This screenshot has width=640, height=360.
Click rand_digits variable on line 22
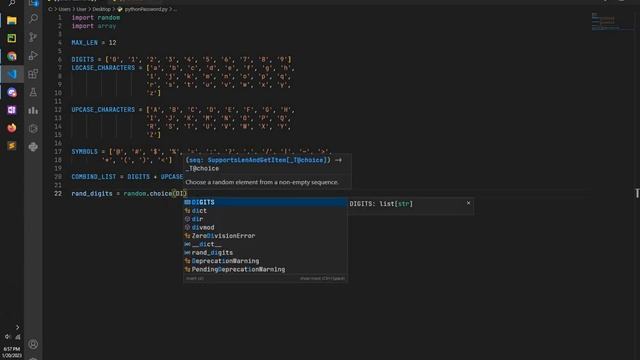click(x=92, y=193)
